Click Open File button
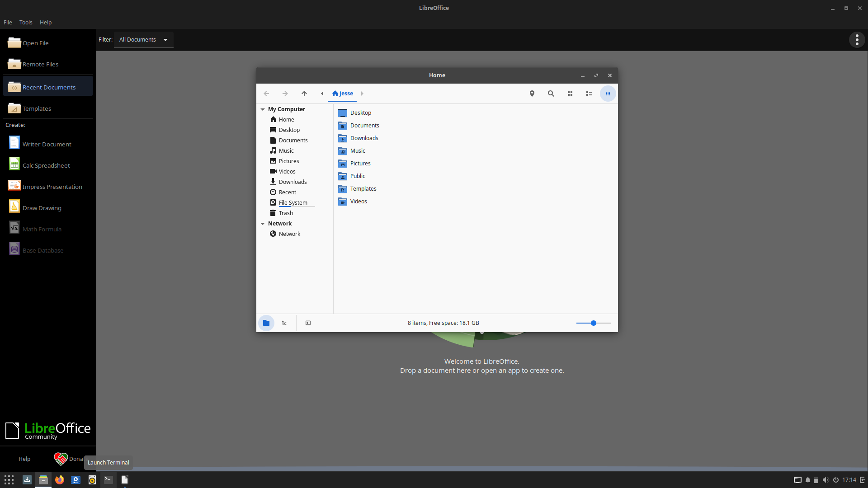Screen dimensions: 868x488 click(48, 43)
